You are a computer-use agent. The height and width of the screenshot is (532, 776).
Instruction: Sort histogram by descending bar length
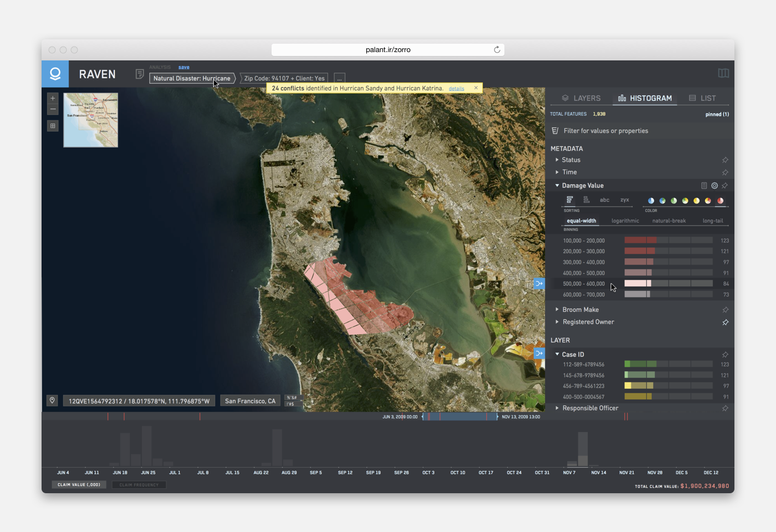point(569,199)
